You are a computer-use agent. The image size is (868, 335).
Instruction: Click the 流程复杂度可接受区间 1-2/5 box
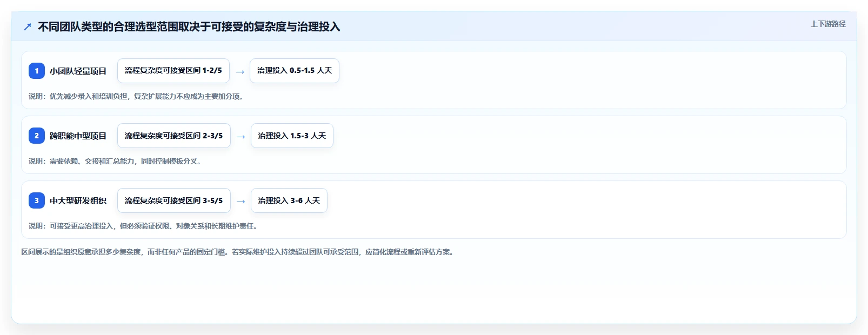[x=173, y=71]
